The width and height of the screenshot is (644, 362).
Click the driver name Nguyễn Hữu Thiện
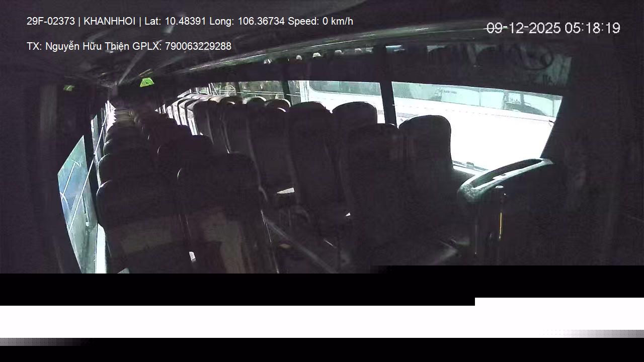point(87,46)
